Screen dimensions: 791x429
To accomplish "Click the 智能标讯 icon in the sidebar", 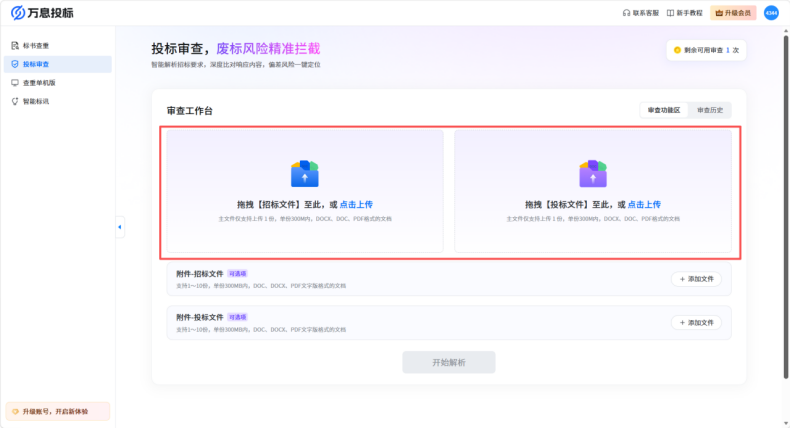I will coord(15,101).
